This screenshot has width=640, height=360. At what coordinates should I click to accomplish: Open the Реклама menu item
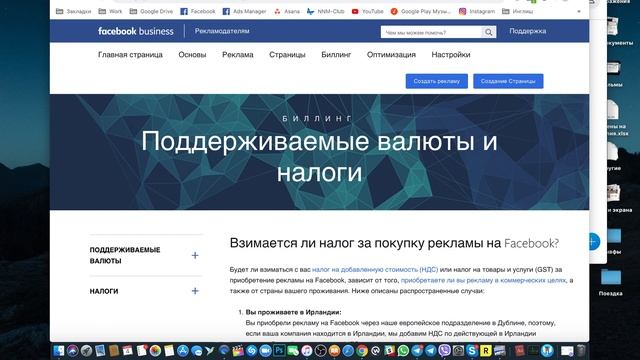point(238,55)
